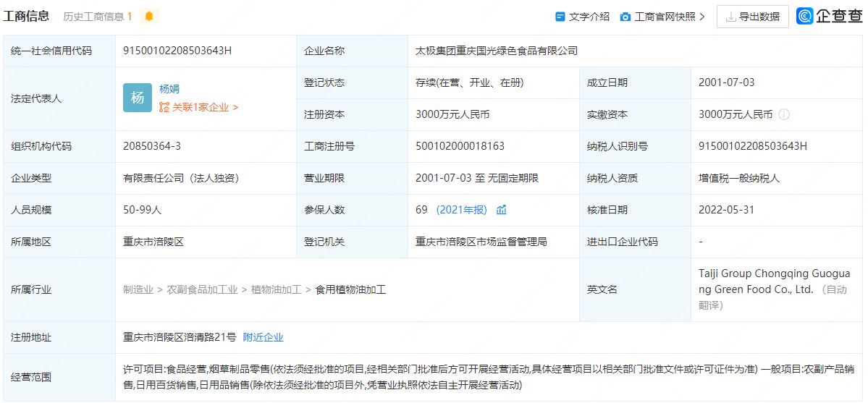Click the download icon in 导出数据
Image resolution: width=868 pixels, height=403 pixels.
(x=730, y=17)
